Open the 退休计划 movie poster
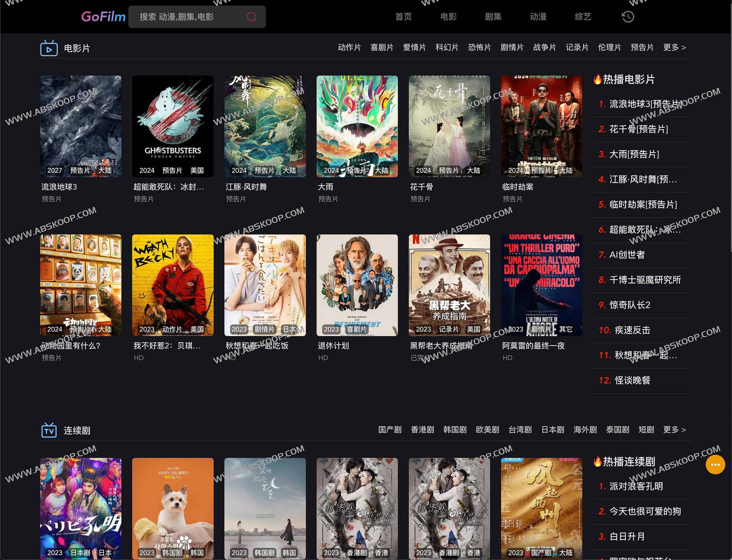The height and width of the screenshot is (560, 732). (x=357, y=285)
